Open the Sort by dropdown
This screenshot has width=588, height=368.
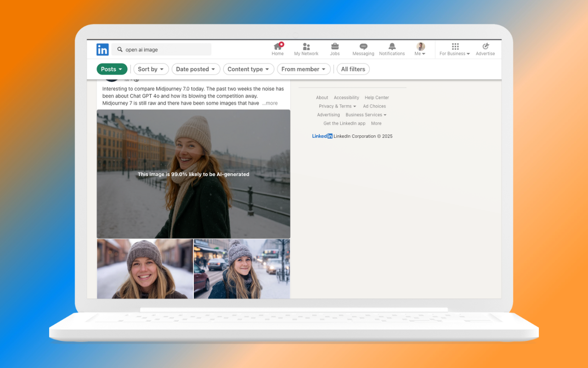pos(151,69)
